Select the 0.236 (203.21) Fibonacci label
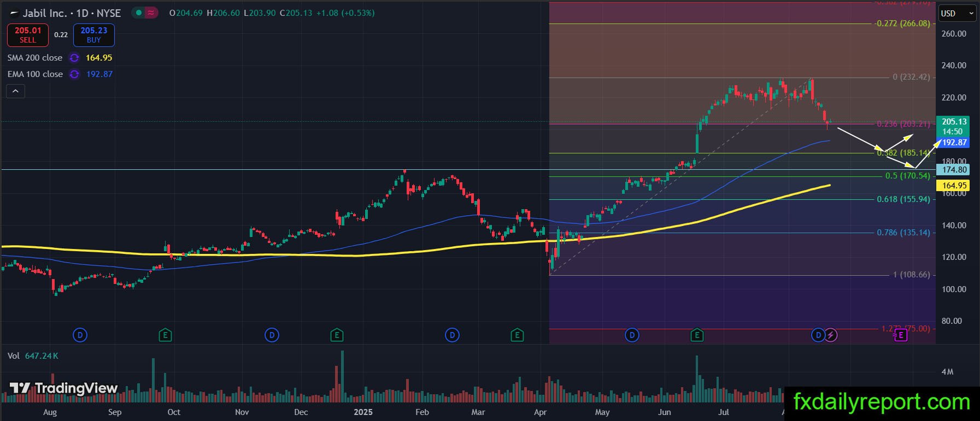 [x=903, y=124]
